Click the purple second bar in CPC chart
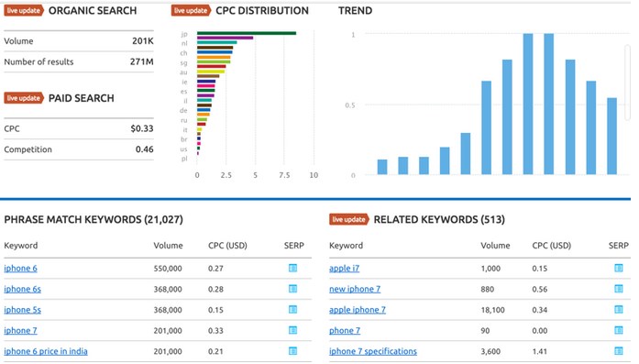Screen dimensions: 639x364 click(225, 38)
